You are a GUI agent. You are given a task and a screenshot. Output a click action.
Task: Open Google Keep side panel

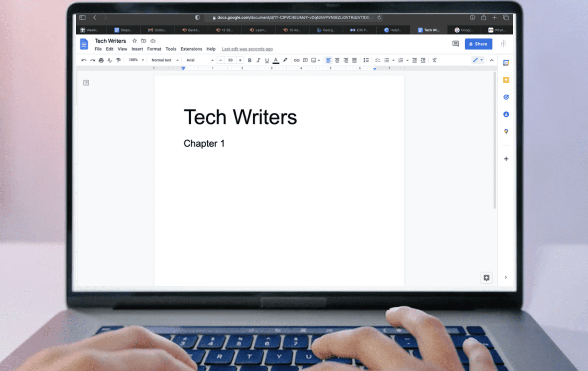506,80
